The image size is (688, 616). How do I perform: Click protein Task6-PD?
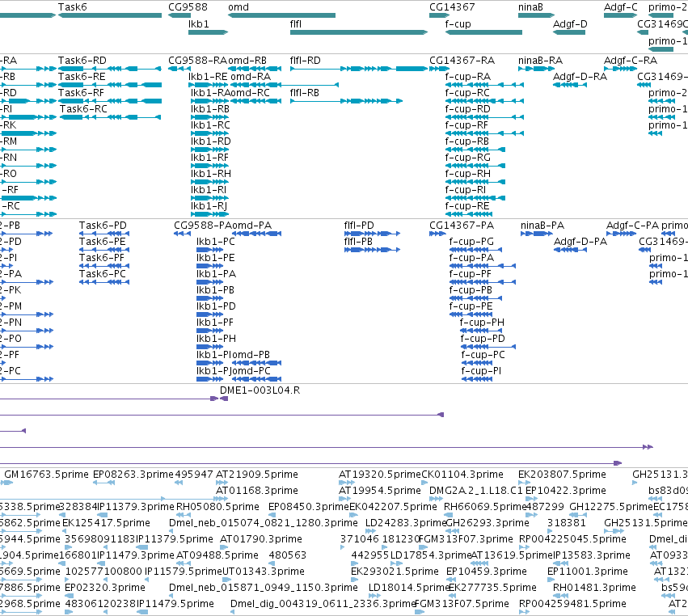(x=103, y=225)
